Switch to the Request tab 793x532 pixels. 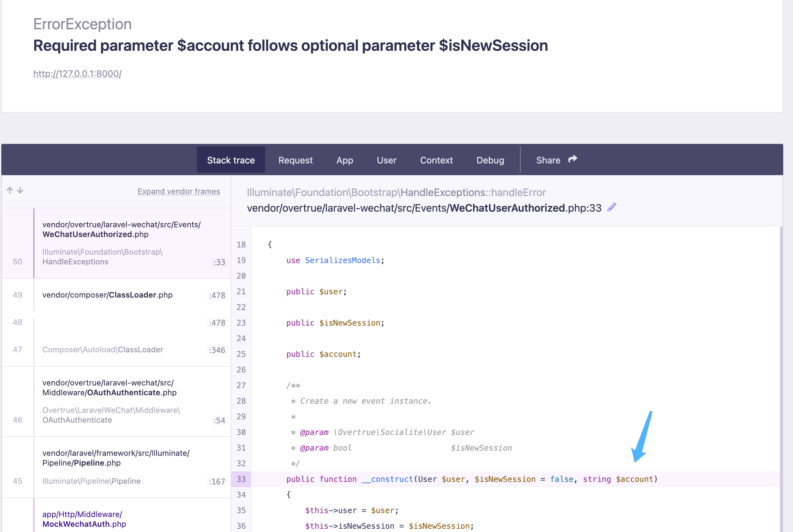[x=295, y=160]
